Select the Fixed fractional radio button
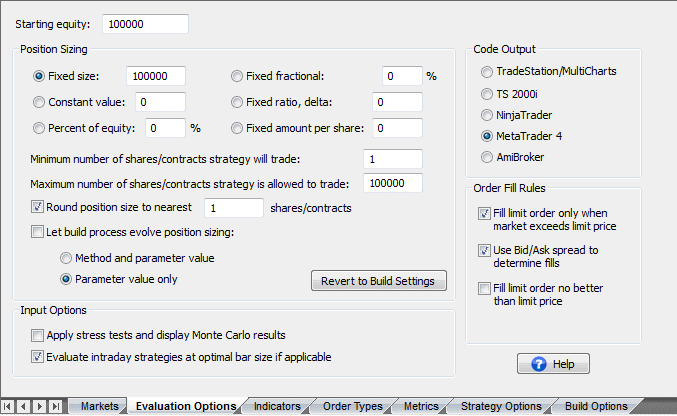 pos(237,76)
